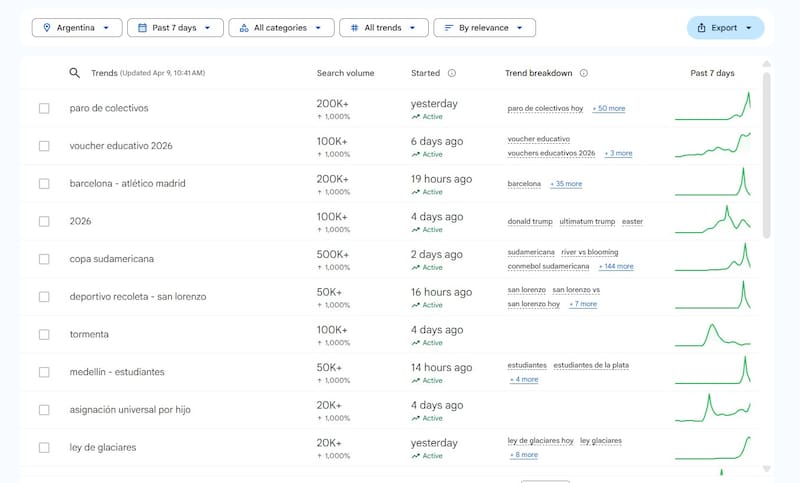The height and width of the screenshot is (483, 800).
Task: Click the Search volume column header
Action: 345,73
